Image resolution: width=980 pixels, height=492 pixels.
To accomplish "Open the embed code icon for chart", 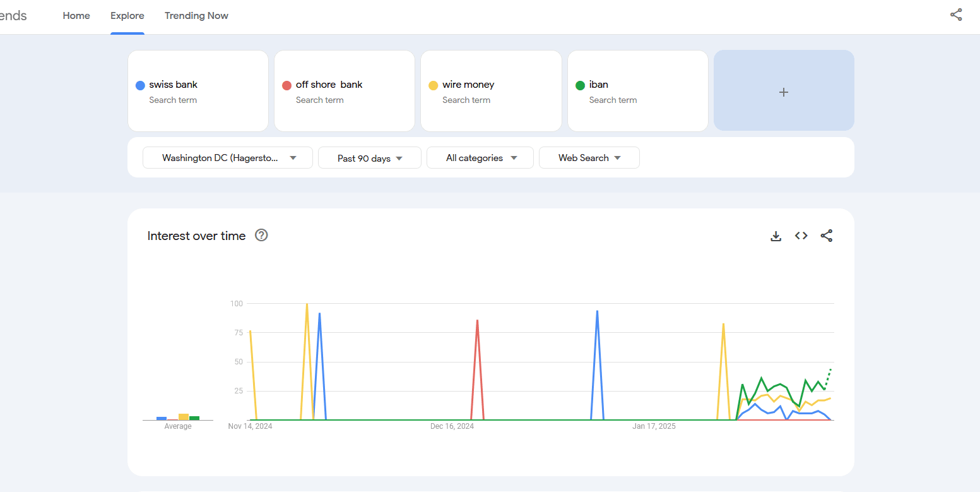I will pyautogui.click(x=801, y=236).
